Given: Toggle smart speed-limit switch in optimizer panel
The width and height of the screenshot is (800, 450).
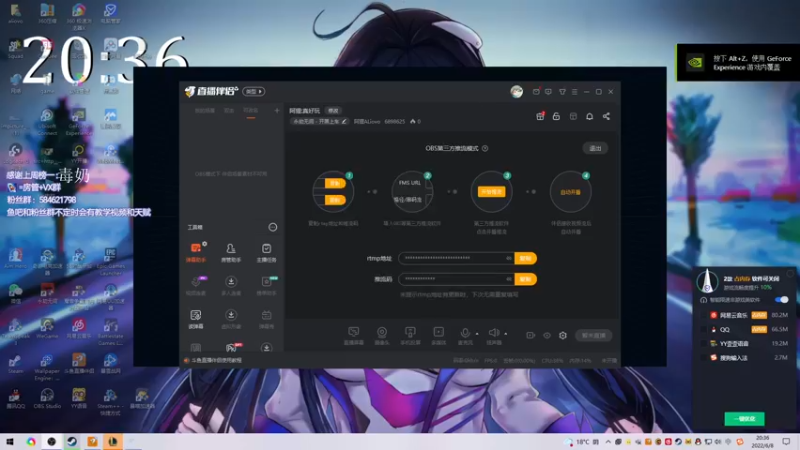Looking at the screenshot, I should coord(781,299).
